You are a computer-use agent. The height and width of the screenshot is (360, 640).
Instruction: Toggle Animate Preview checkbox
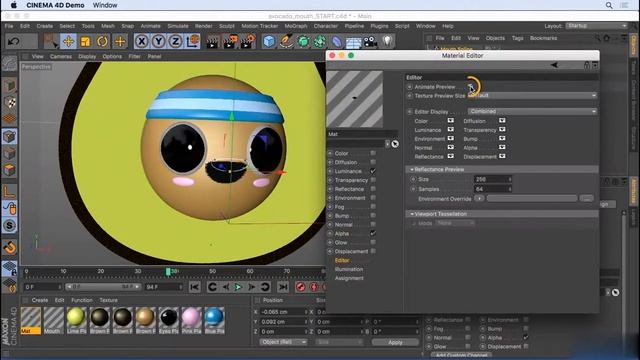(x=470, y=87)
